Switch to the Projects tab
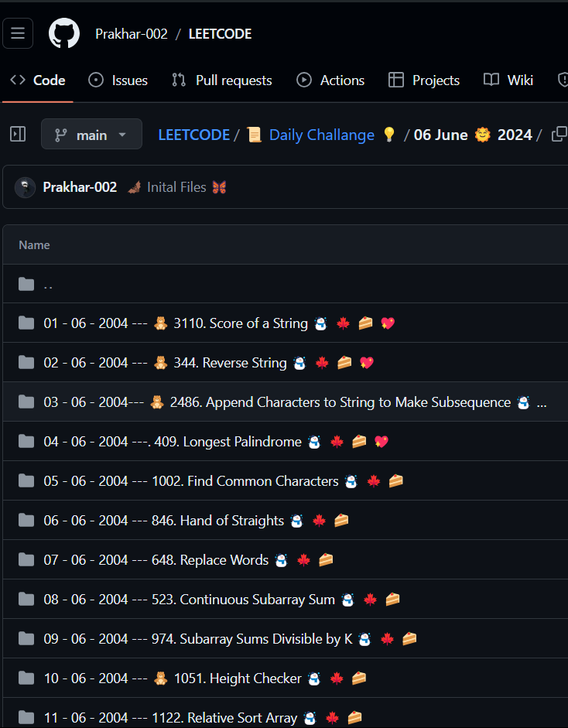Screen dimensions: 568x728 click(423, 80)
